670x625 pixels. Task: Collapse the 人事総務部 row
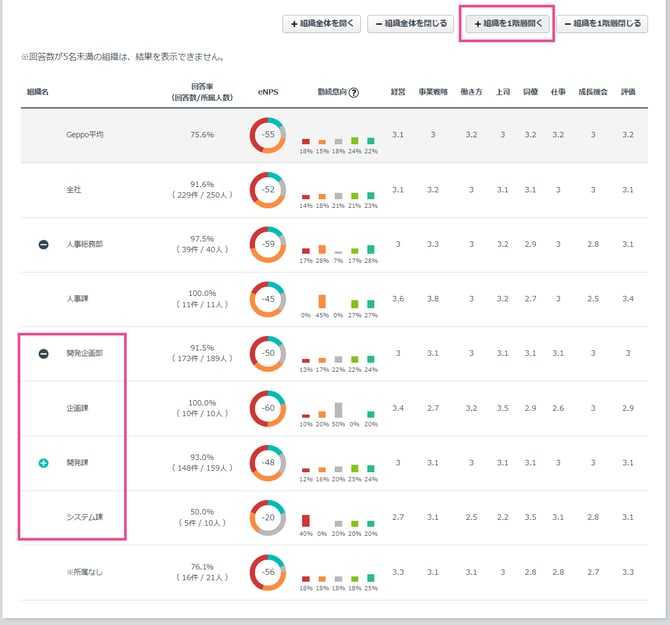point(44,244)
